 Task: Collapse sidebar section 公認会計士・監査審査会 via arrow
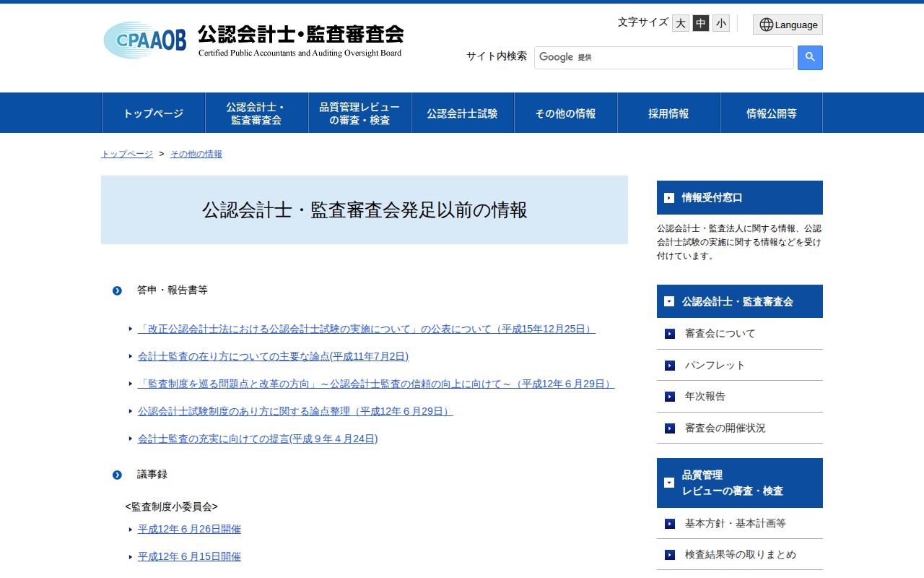click(669, 301)
